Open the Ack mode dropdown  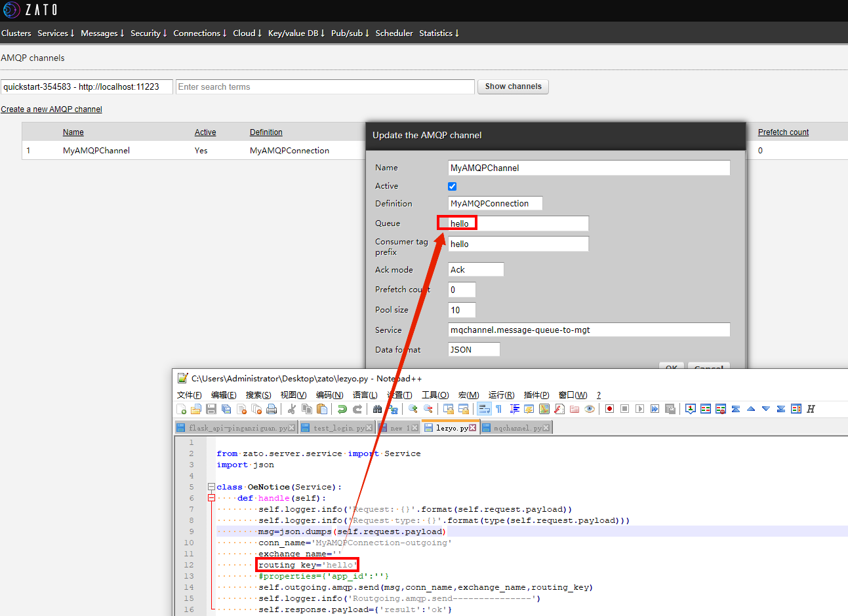tap(476, 269)
